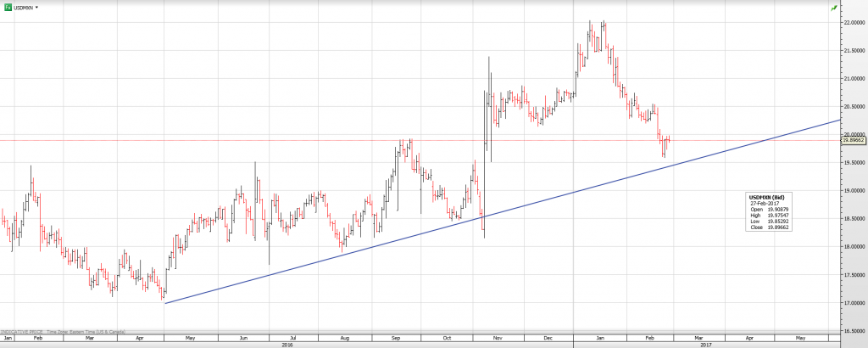Viewport: 868px width, 348px height.
Task: Click the green pin icon at top right
Action: 834,7
